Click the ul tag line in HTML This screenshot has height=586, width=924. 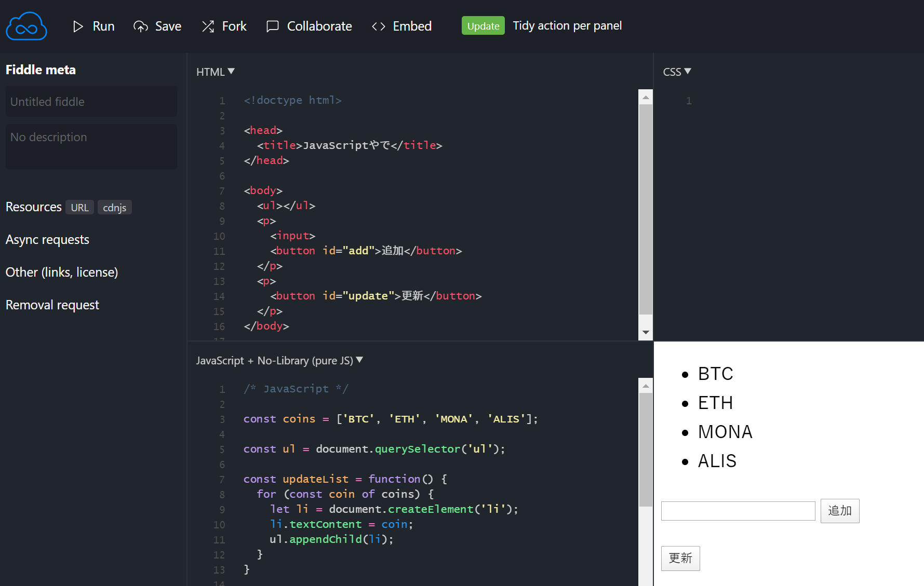(286, 206)
